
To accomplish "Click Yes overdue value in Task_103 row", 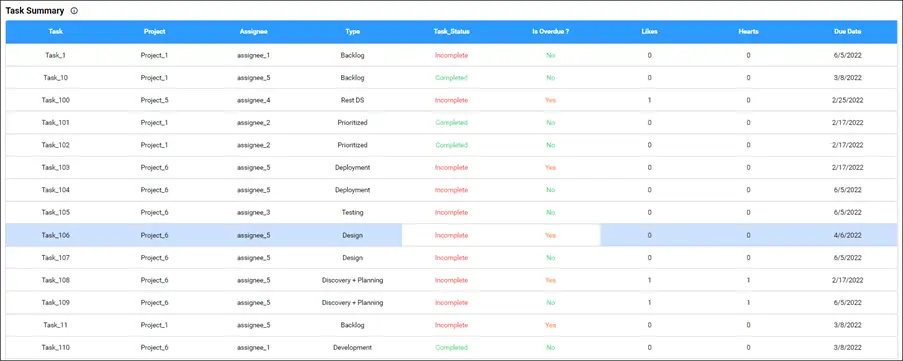I will pyautogui.click(x=551, y=168).
